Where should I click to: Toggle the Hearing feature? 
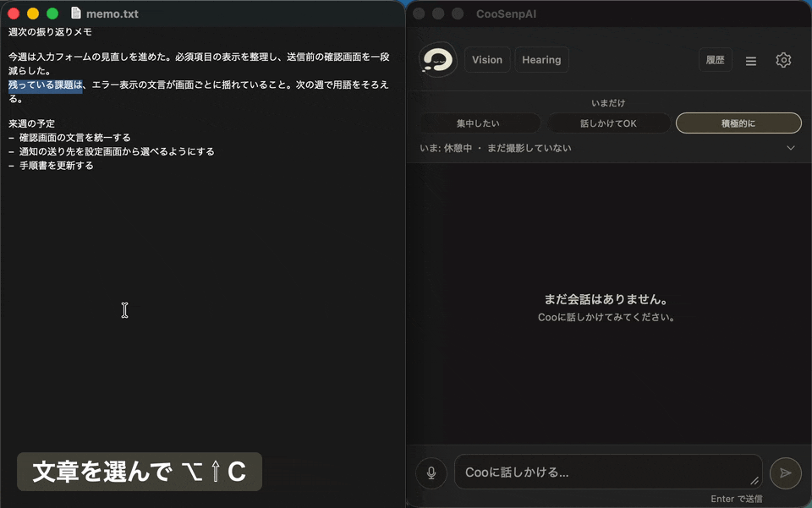541,59
